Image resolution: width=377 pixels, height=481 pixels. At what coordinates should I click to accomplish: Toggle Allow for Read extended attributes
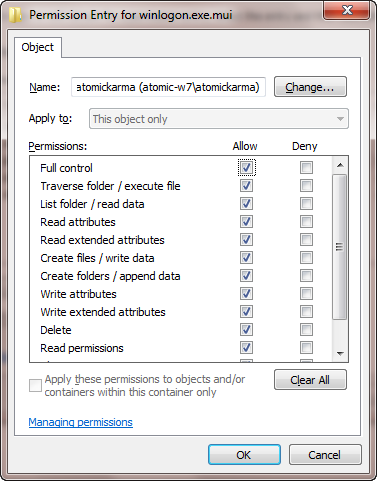(246, 239)
